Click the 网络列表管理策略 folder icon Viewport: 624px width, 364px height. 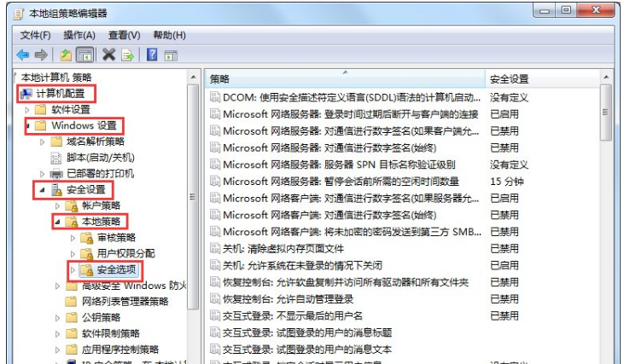point(71,302)
